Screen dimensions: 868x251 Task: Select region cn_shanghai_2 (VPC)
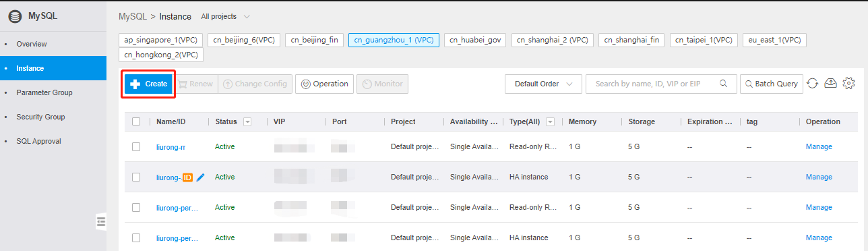click(x=553, y=40)
